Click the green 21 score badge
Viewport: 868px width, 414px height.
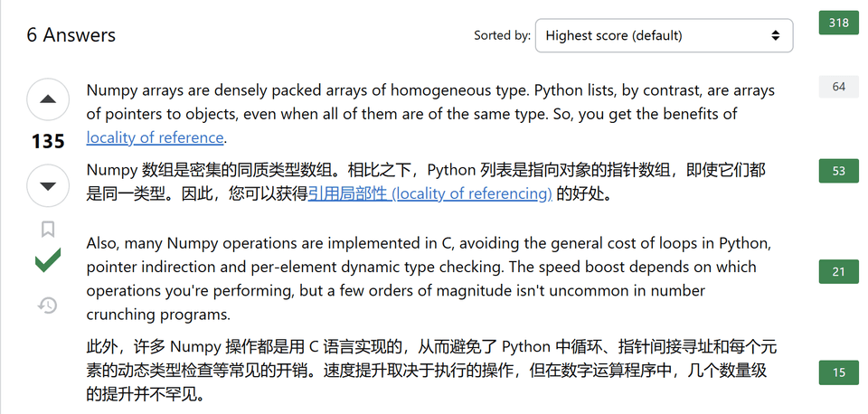point(838,272)
